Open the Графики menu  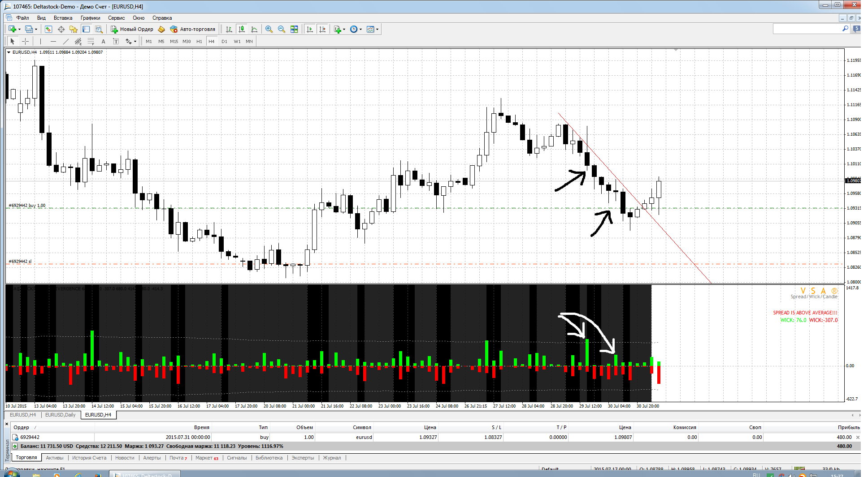click(x=91, y=18)
